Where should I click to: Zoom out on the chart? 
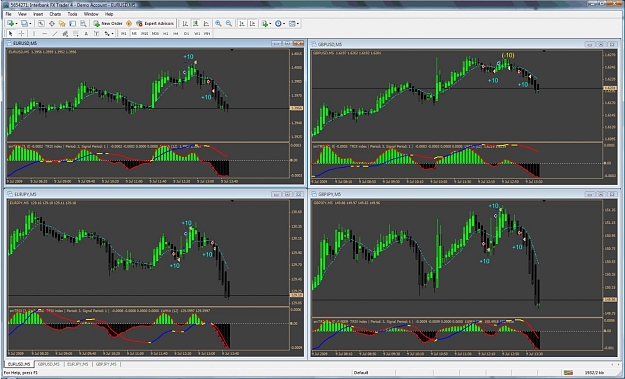tap(229, 24)
